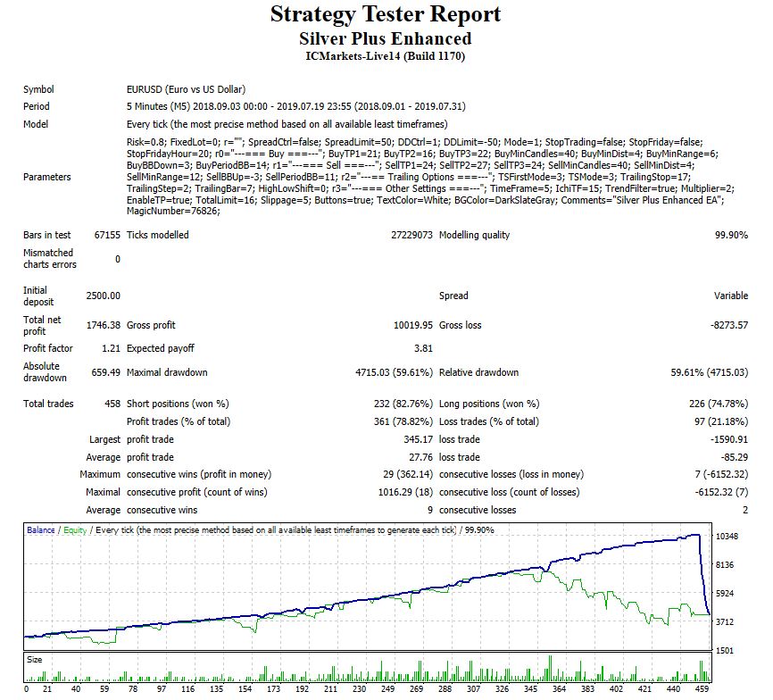This screenshot has width=773, height=700.
Task: Click the 'Mismatched charts errors' label
Action: coord(50,258)
